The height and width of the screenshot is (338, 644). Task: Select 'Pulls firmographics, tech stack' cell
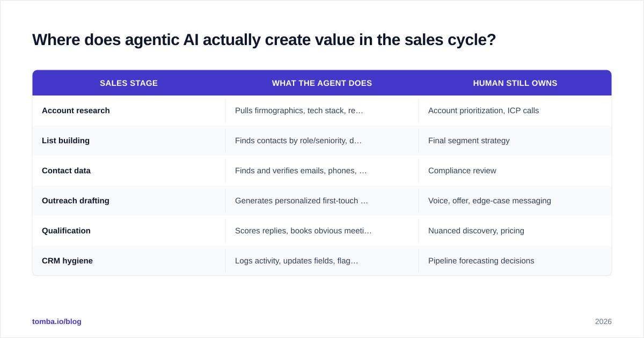(322, 111)
